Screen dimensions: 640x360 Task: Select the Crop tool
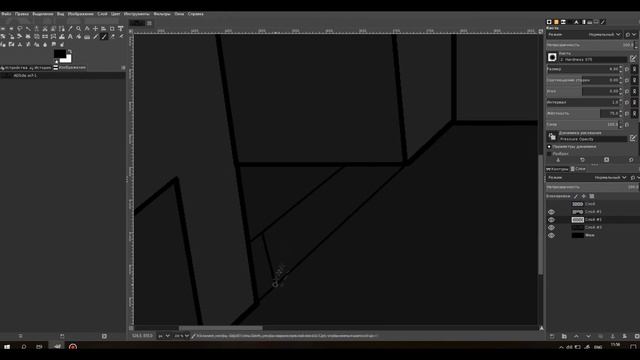[x=112, y=29]
